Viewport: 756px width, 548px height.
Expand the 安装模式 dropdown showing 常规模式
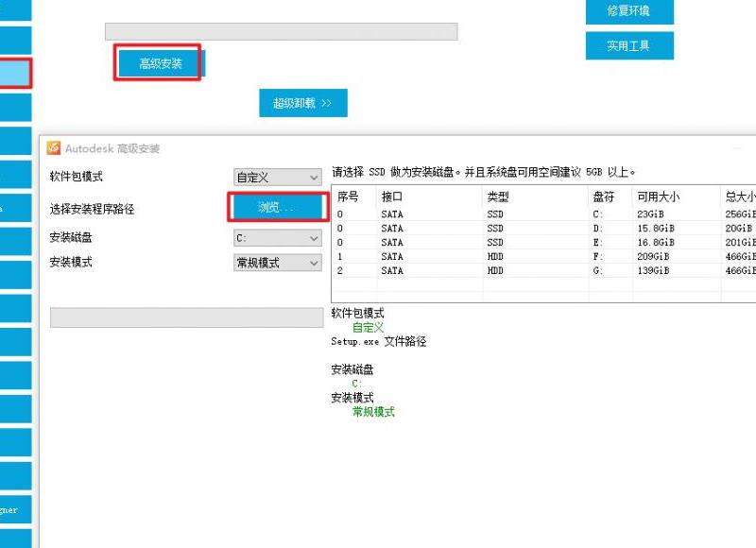point(278,263)
